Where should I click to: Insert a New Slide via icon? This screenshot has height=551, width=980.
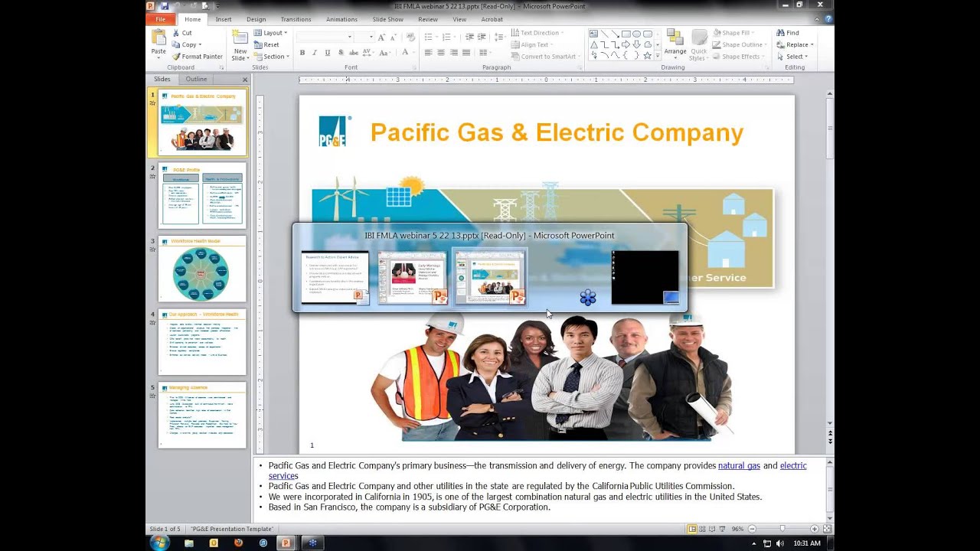(240, 38)
